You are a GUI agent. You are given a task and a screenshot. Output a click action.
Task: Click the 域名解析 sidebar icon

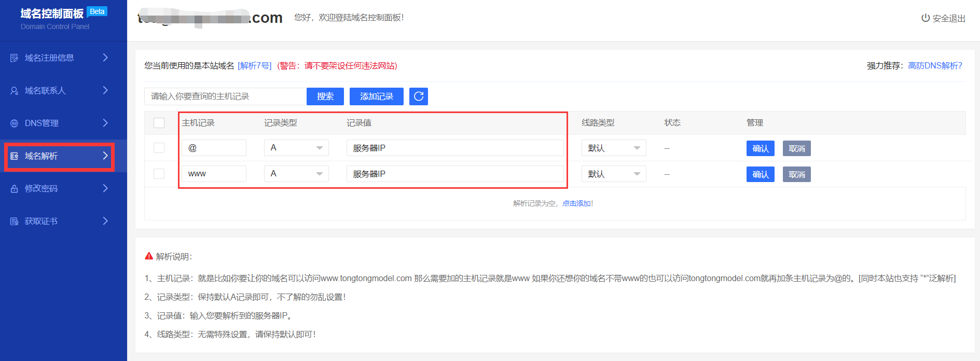coord(14,156)
